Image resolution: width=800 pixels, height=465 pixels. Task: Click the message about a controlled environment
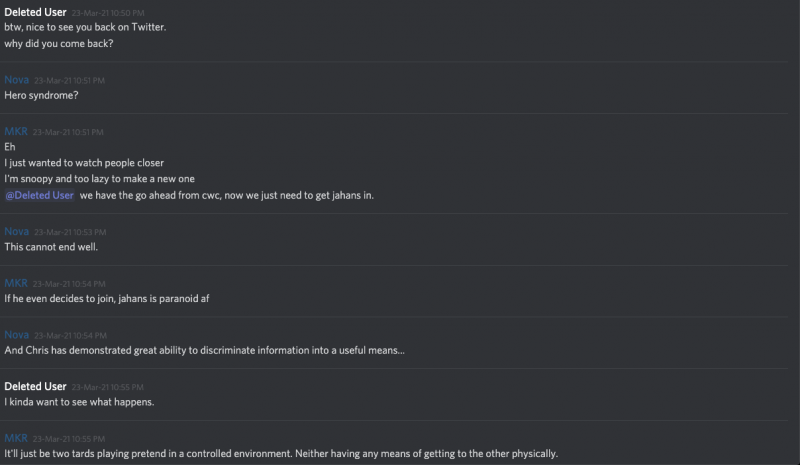pos(280,453)
